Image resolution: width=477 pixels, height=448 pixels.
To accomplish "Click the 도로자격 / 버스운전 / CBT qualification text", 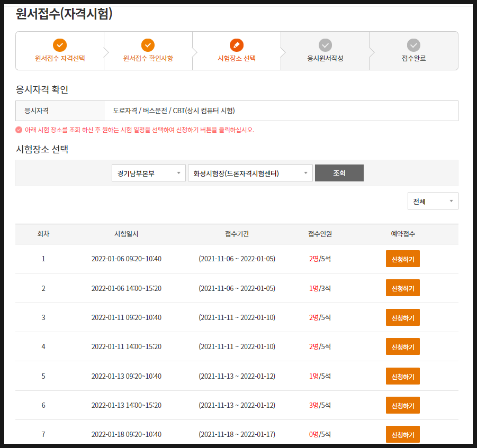I will click(174, 111).
